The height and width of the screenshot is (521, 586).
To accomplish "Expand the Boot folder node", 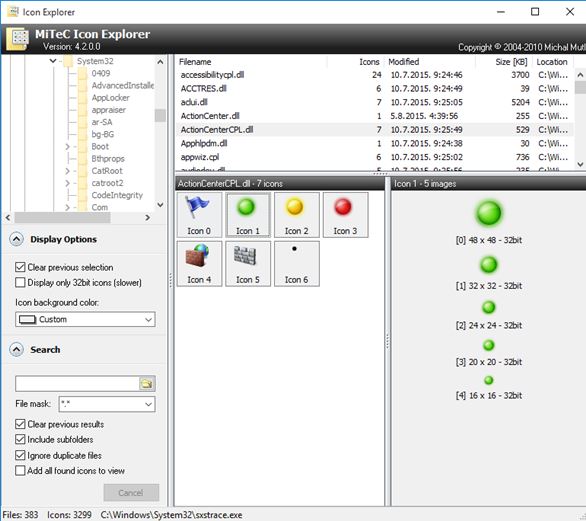I will [68, 147].
